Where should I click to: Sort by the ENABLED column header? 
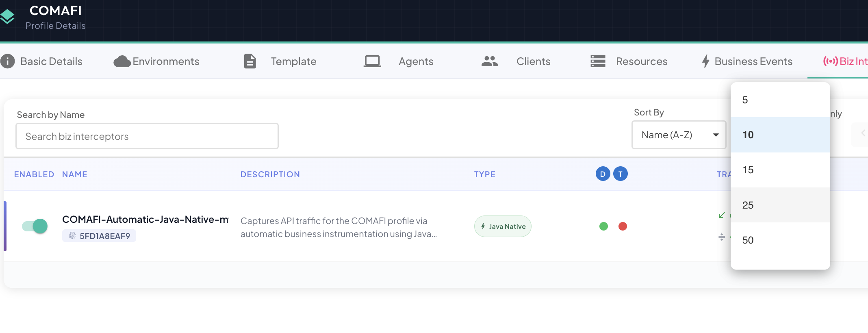pos(34,174)
